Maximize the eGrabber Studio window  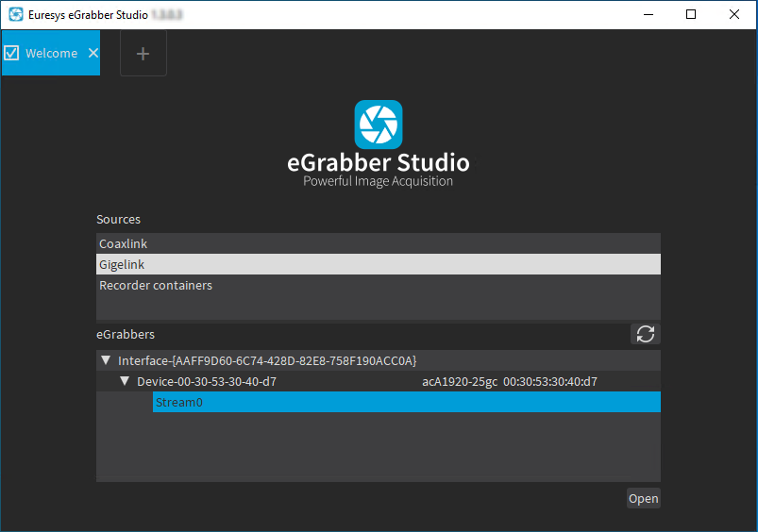point(691,14)
